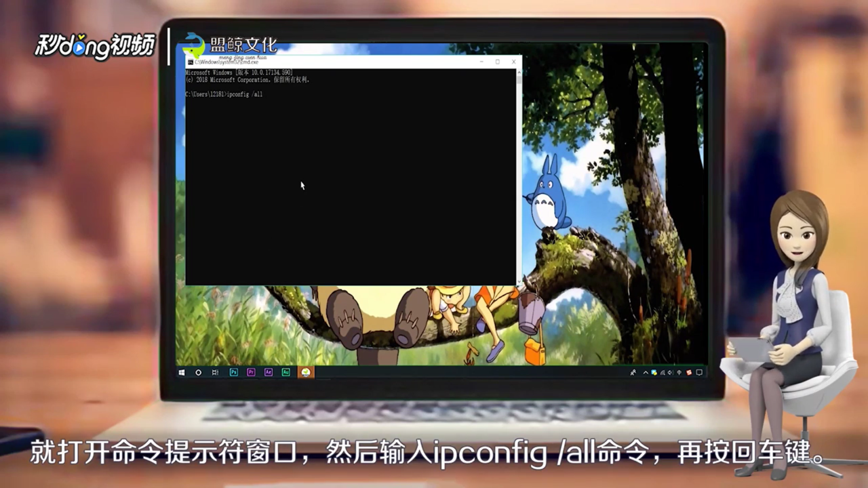This screenshot has width=868, height=488.
Task: Select the highlighted green app in taskbar
Action: tap(306, 372)
